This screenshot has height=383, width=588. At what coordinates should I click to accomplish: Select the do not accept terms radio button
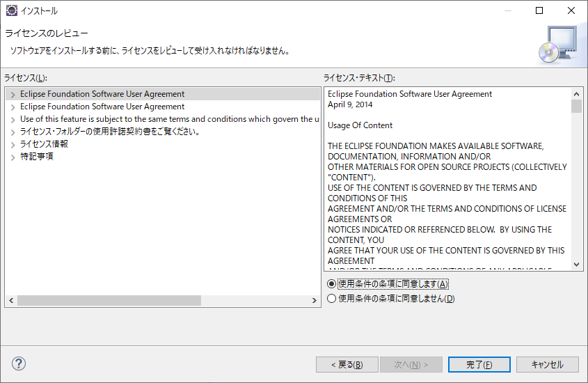(x=331, y=299)
